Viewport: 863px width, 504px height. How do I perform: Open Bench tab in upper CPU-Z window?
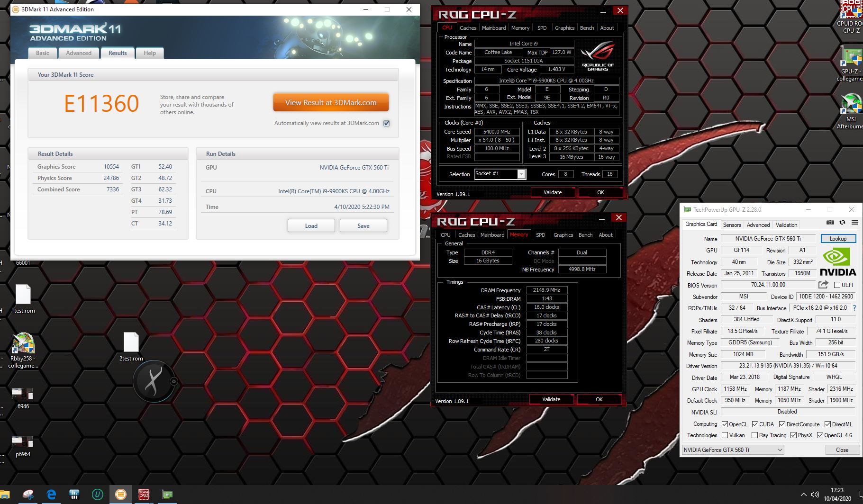(x=587, y=28)
